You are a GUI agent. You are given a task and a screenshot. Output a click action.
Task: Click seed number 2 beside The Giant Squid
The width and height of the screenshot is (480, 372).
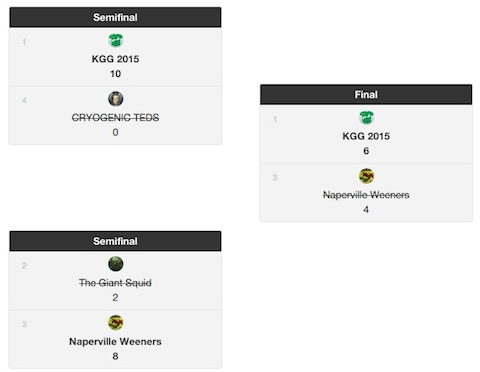[x=24, y=266]
